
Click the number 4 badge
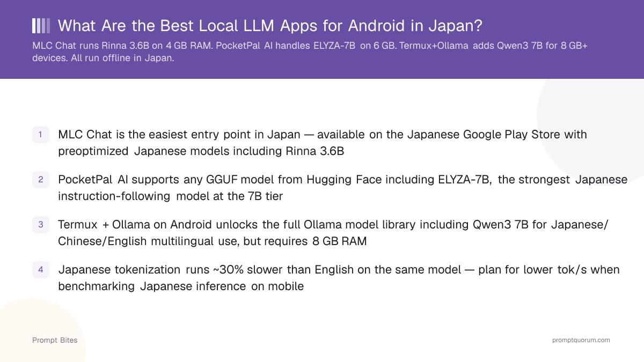point(41,270)
